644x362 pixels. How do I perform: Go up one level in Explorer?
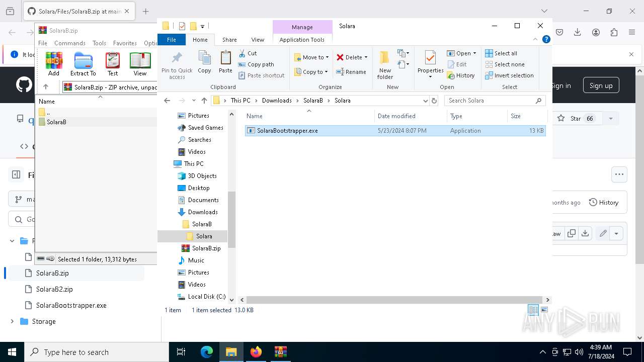tap(204, 101)
